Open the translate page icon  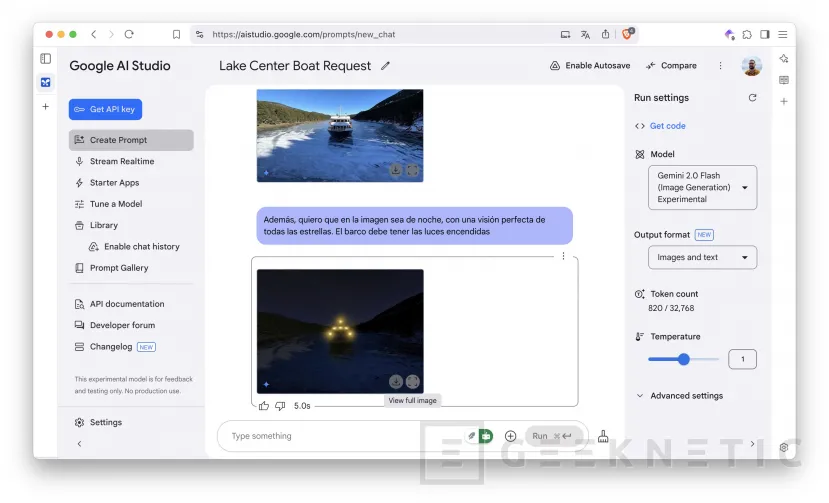[x=585, y=34]
